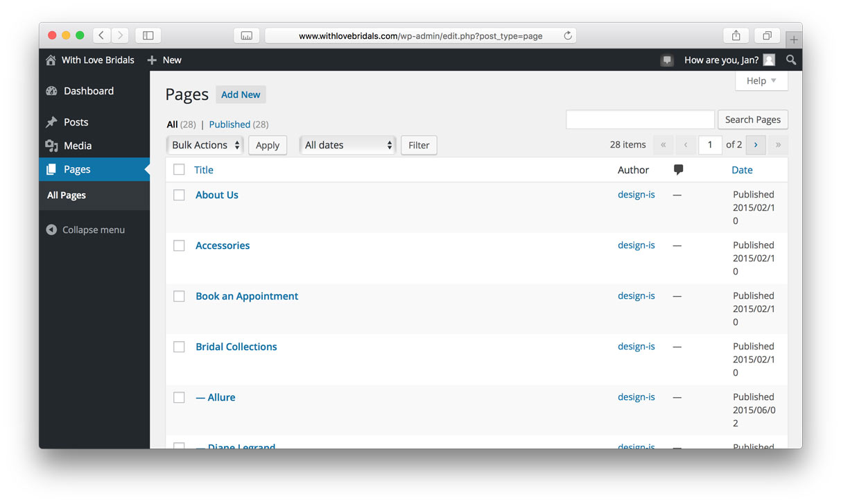Click the Safari share icon
The width and height of the screenshot is (841, 504).
(736, 35)
